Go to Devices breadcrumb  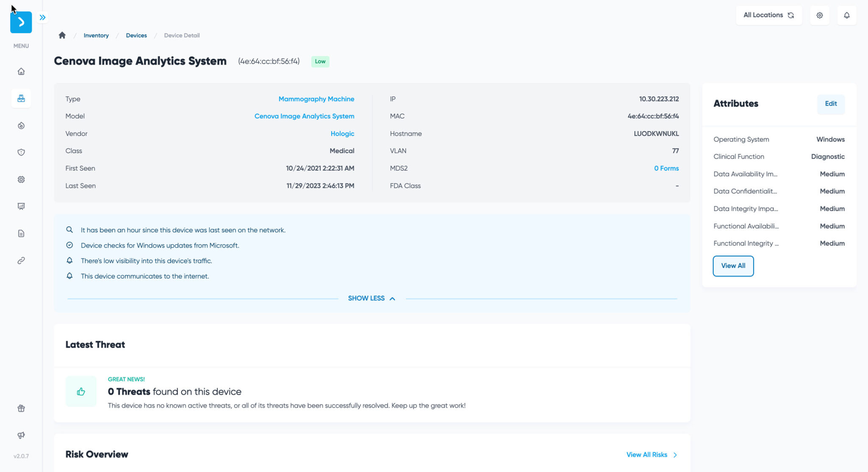coord(136,36)
